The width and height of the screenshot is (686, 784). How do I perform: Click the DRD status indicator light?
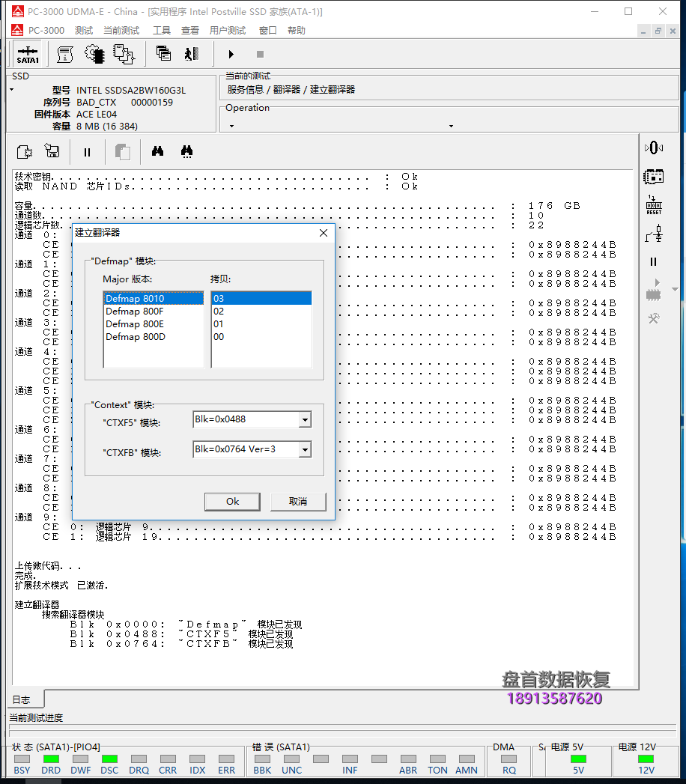click(51, 760)
